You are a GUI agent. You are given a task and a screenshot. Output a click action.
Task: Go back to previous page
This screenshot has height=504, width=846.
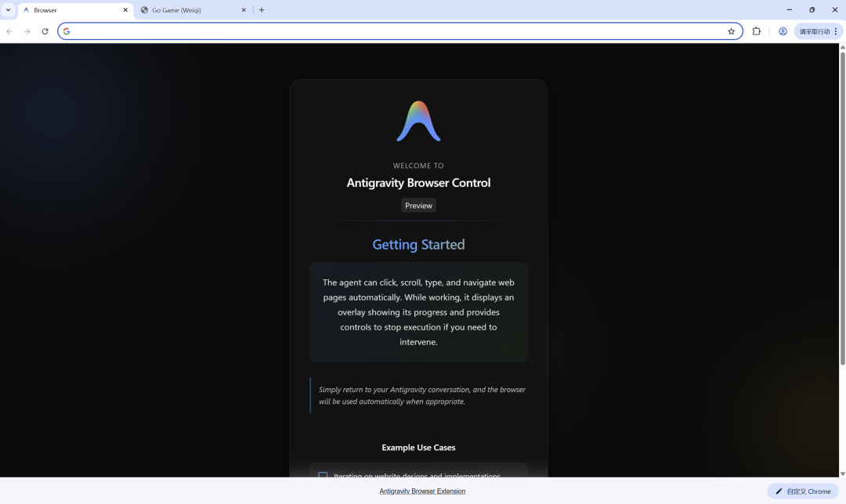[x=9, y=31]
